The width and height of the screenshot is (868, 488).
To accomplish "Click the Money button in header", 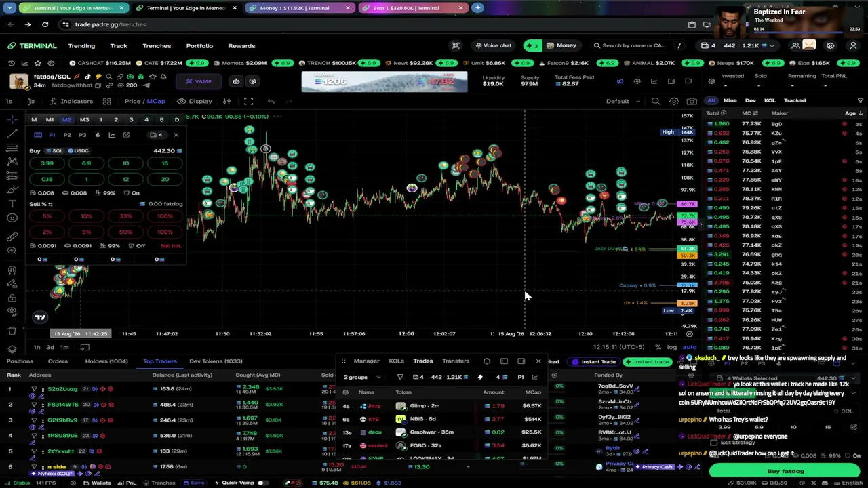I will [x=561, y=46].
